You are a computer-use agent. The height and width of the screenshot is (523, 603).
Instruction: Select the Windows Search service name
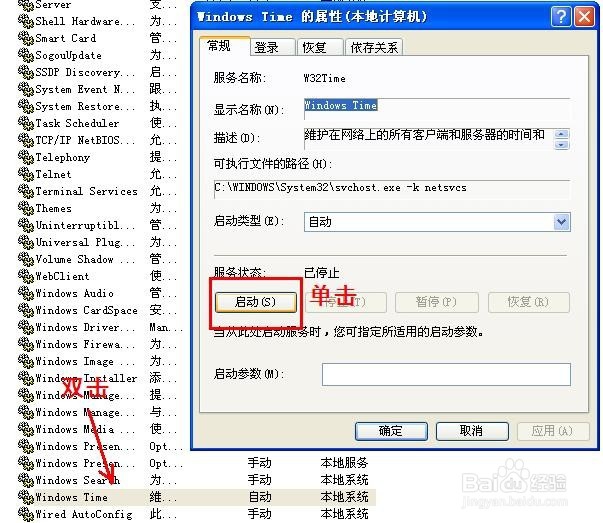click(x=78, y=480)
